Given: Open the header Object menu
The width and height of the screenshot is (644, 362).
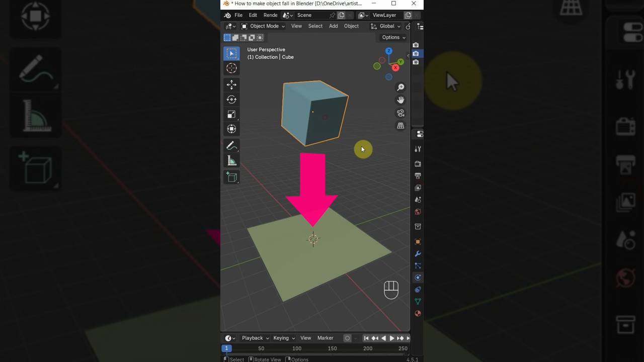Looking at the screenshot, I should [x=351, y=26].
